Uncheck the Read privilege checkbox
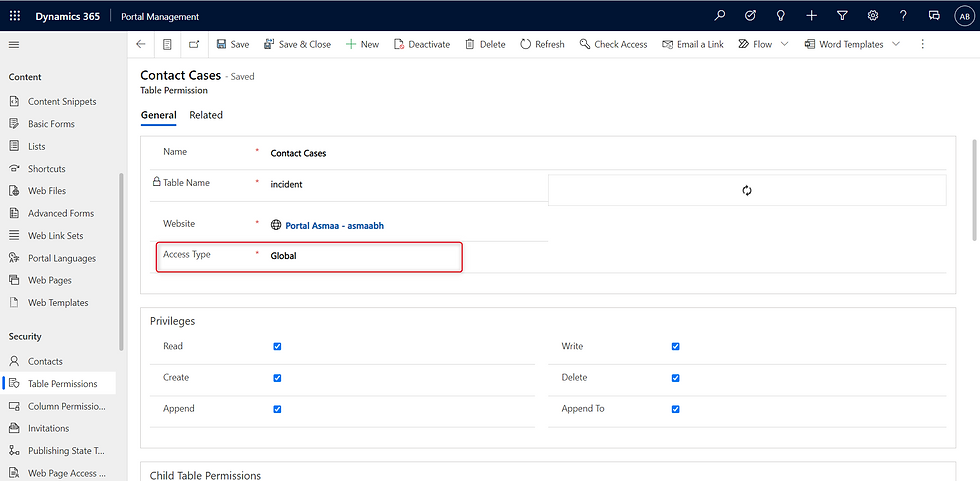Screen dimensions: 980x481 tap(277, 347)
